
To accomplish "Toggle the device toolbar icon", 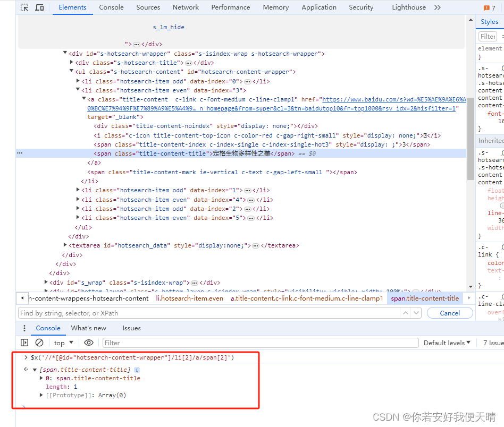I will 39,7.
